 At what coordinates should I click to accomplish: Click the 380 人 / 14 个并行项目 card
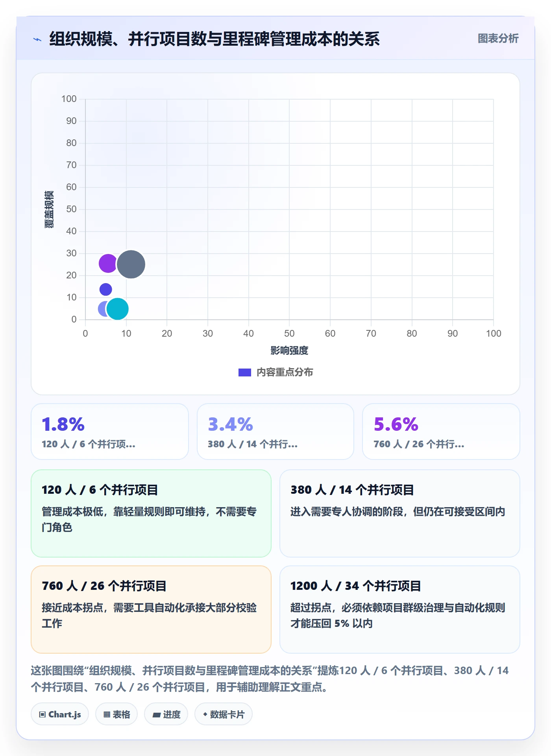[400, 513]
